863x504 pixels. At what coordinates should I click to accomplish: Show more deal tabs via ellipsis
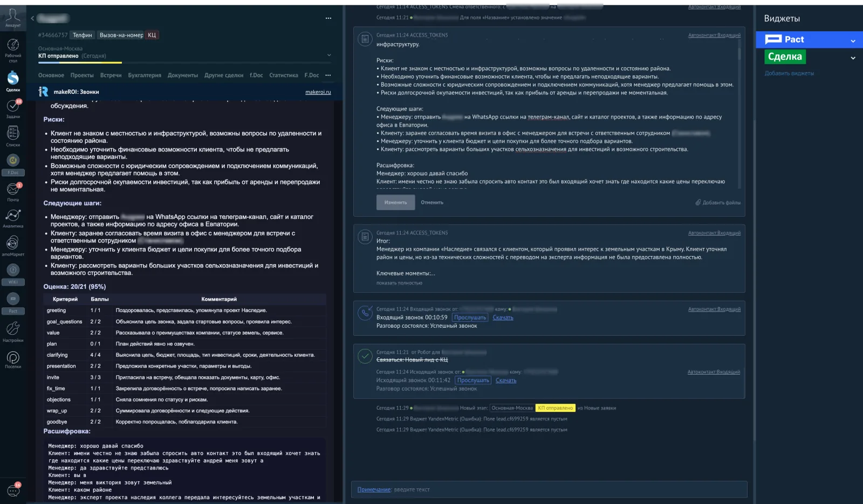[x=328, y=75]
